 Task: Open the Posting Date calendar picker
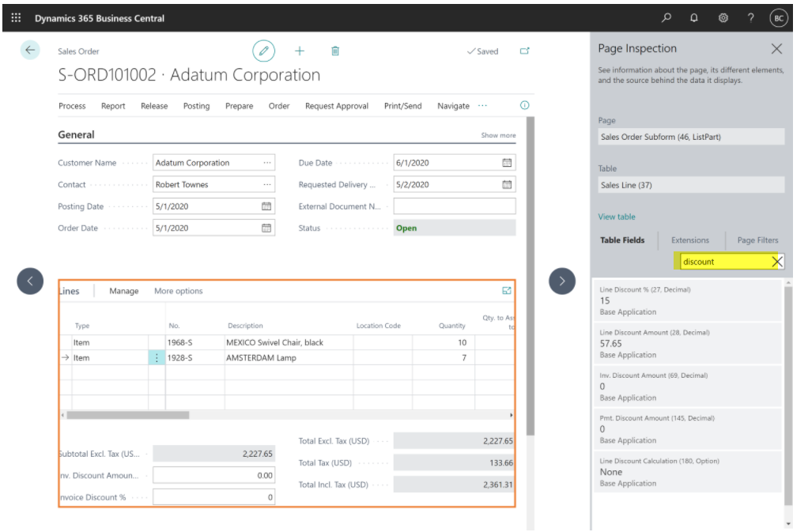pyautogui.click(x=266, y=206)
